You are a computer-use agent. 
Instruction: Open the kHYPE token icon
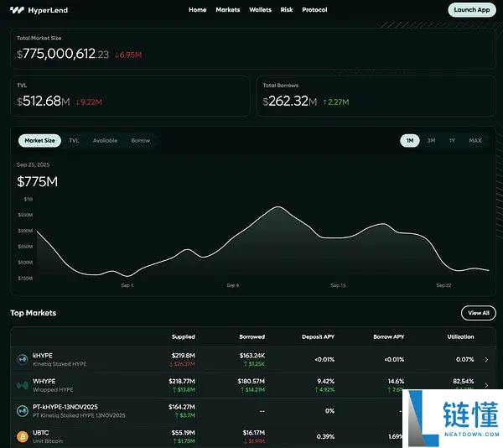(23, 359)
